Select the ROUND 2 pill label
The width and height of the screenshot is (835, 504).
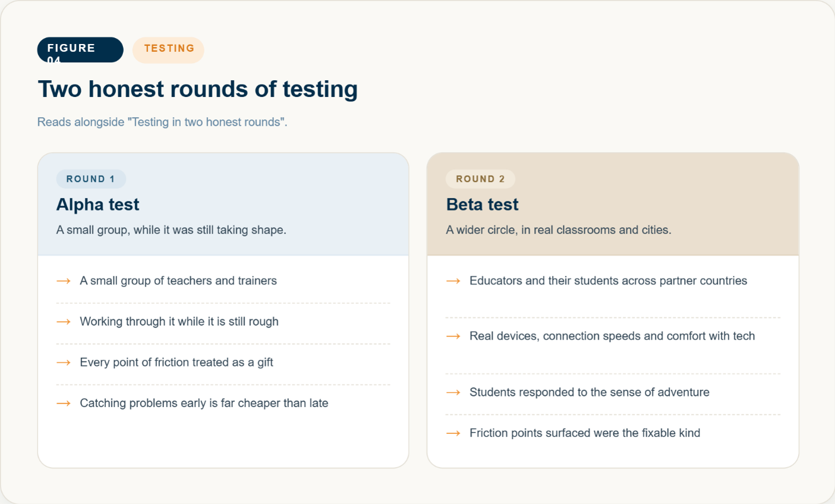[480, 179]
